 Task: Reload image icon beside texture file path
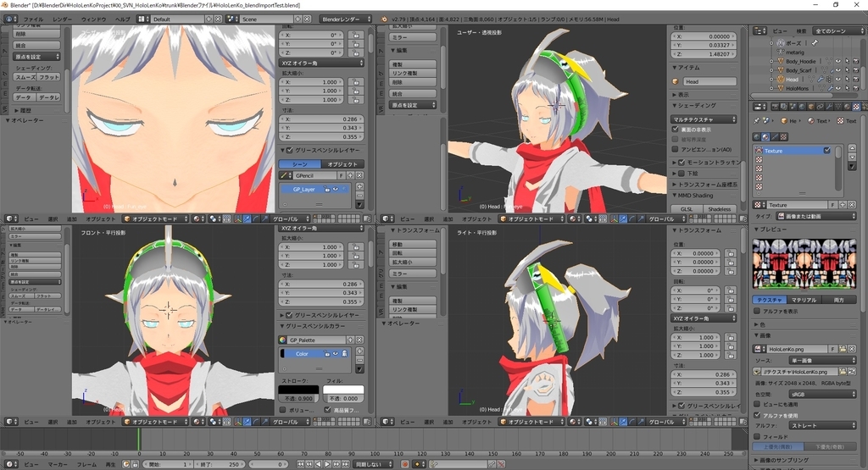852,372
